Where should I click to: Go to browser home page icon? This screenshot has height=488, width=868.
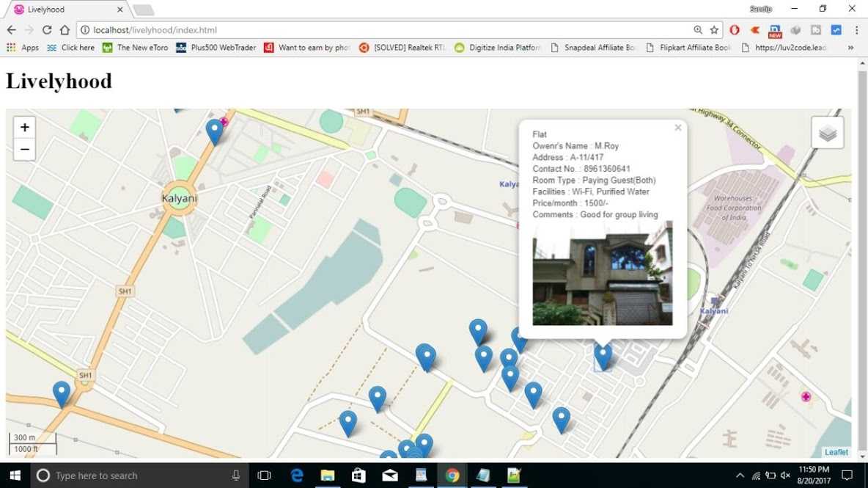(x=65, y=30)
